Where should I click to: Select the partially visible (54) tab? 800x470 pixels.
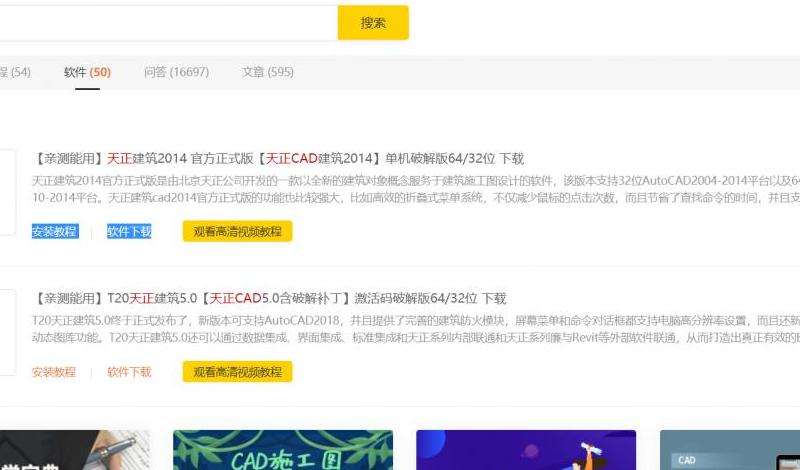click(15, 72)
